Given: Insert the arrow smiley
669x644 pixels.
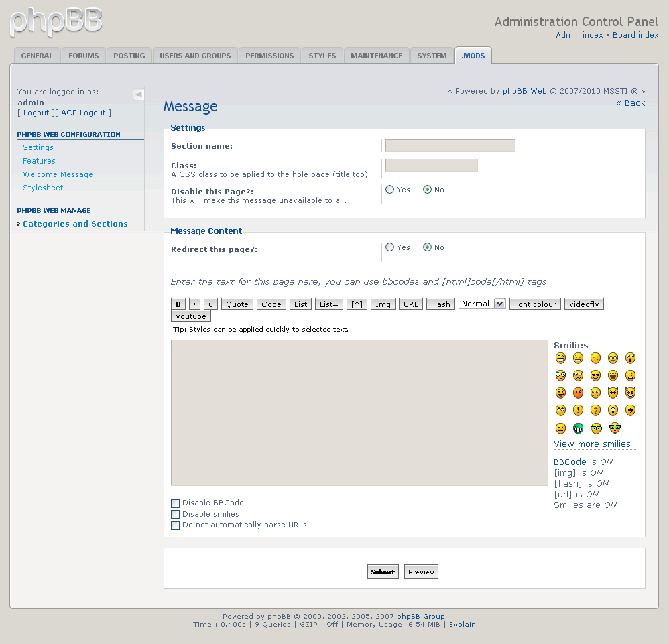Looking at the screenshot, I should [x=631, y=410].
